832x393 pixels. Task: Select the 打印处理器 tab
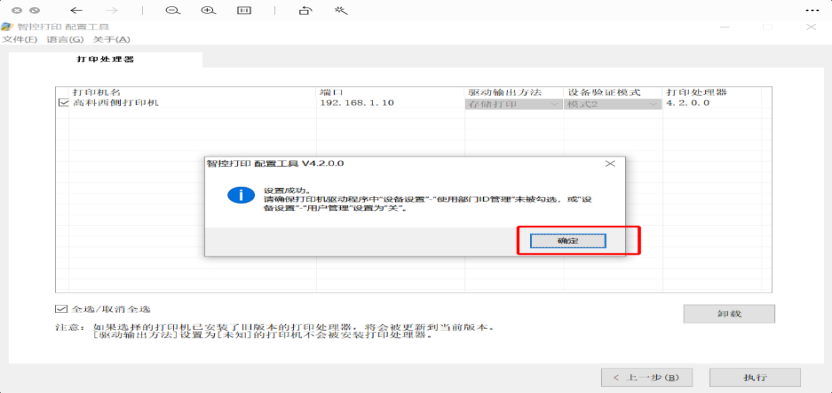point(106,59)
